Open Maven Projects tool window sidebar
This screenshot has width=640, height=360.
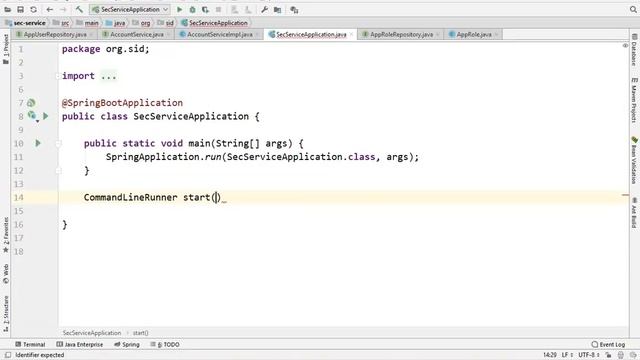(634, 100)
